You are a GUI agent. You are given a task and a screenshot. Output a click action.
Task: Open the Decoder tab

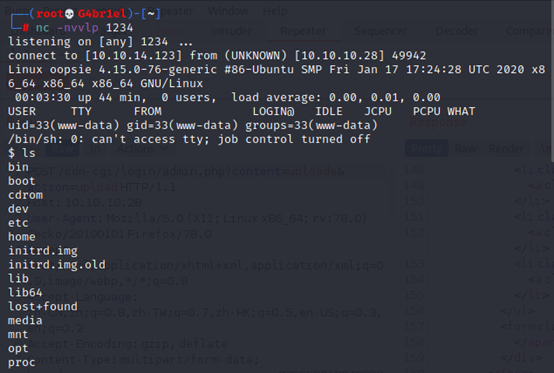(456, 31)
